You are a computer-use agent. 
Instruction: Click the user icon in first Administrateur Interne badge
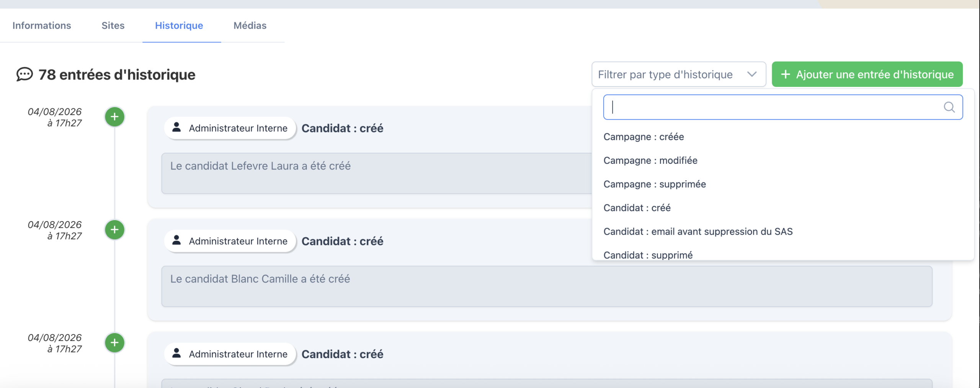(176, 127)
